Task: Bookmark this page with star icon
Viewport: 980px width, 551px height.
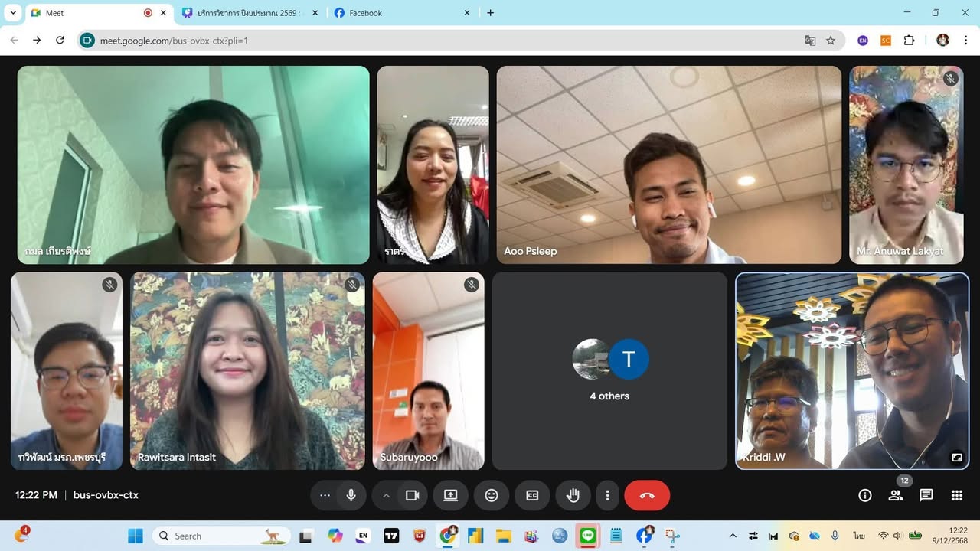Action: 831,41
